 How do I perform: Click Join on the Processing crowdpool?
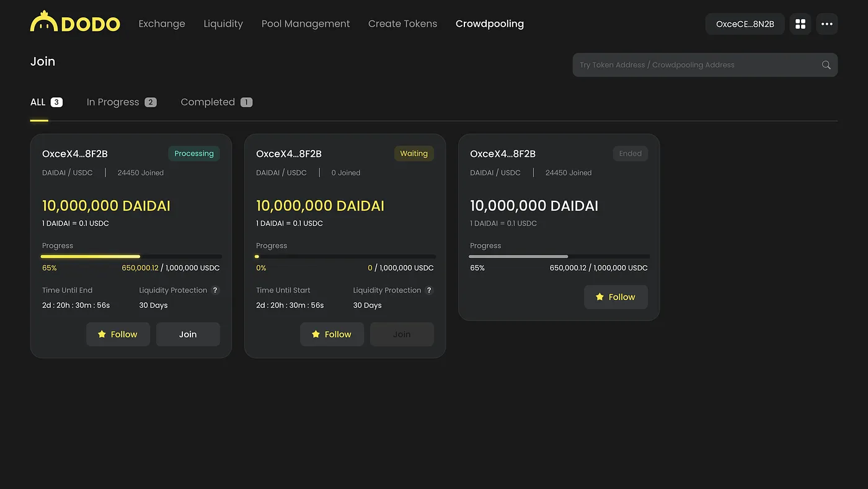click(187, 334)
